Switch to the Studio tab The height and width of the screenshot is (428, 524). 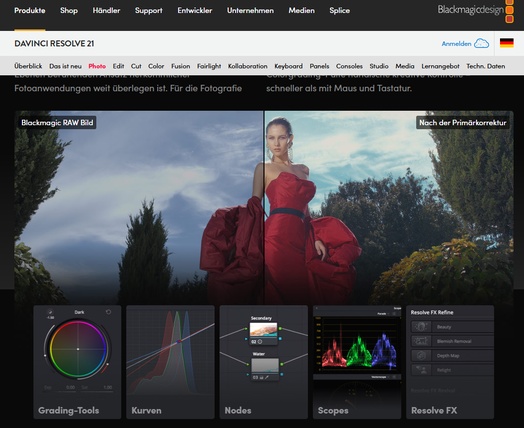(379, 66)
